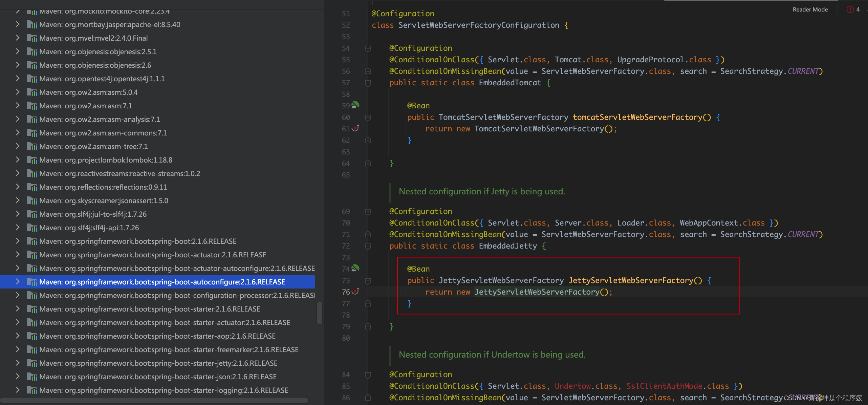This screenshot has height=405, width=868.
Task: Expand the spring-boot-starter-jetty dependency node
Action: point(17,363)
